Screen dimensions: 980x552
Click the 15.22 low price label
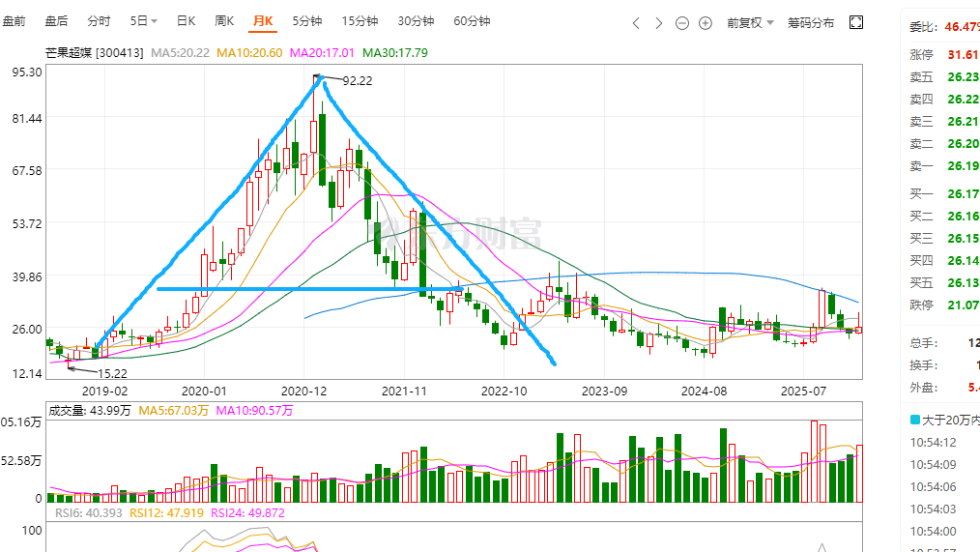(112, 374)
